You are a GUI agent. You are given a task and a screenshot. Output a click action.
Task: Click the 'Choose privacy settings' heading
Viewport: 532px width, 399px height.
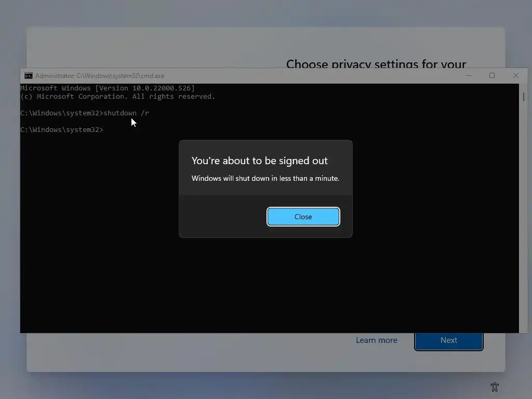376,63
